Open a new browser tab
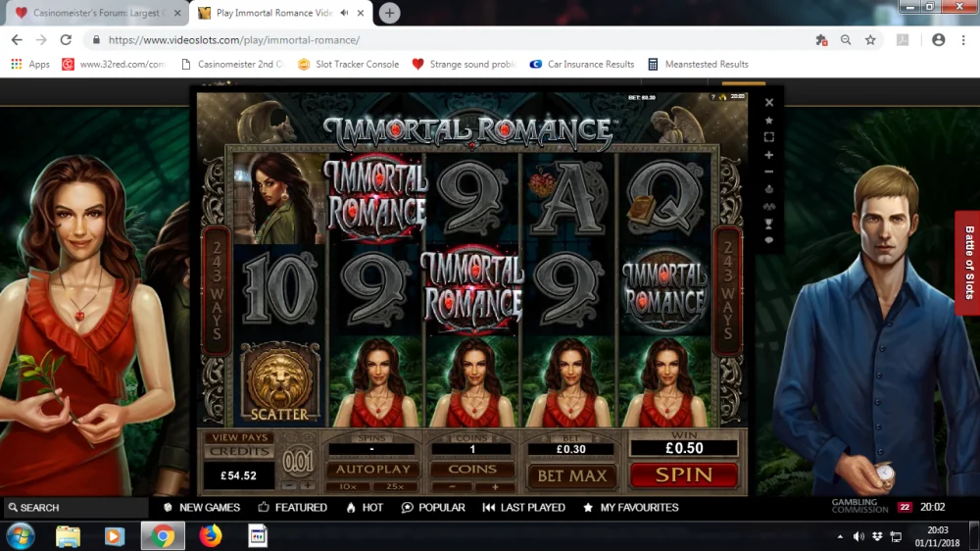The width and height of the screenshot is (980, 551). [x=389, y=13]
